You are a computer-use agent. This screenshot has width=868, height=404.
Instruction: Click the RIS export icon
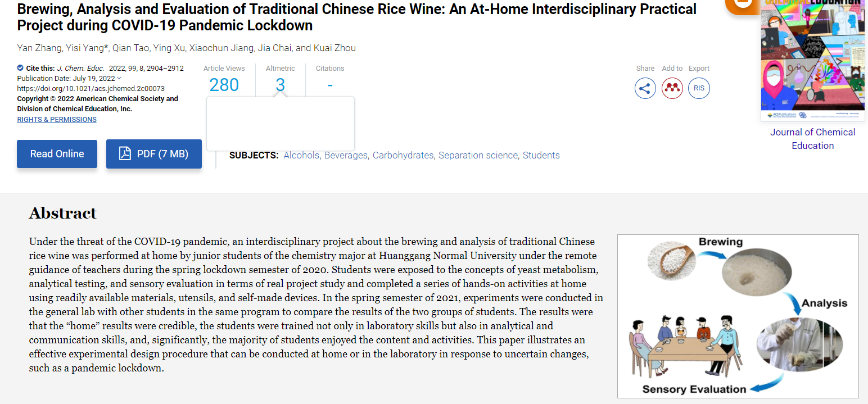coord(699,88)
